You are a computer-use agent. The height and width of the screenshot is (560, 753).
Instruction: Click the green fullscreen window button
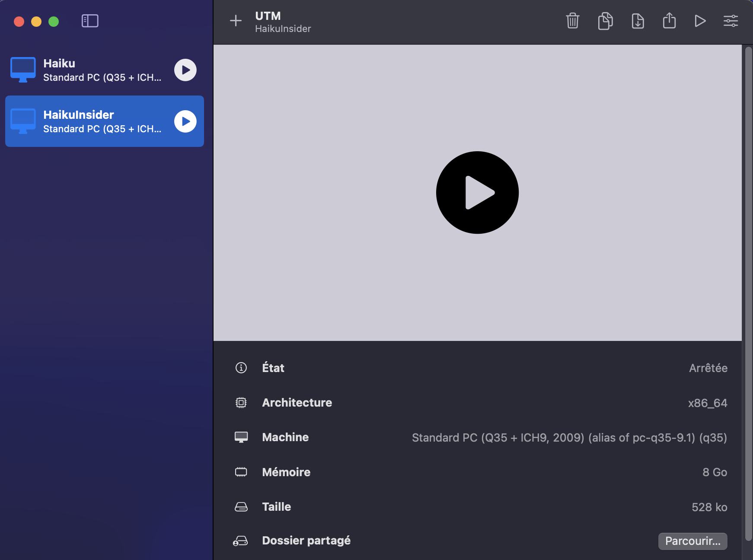click(x=54, y=22)
